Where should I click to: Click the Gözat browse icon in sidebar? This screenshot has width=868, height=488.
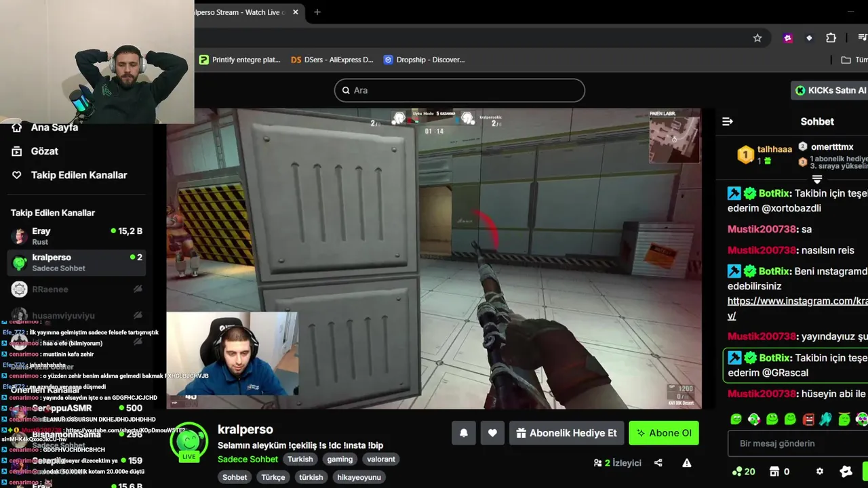(17, 151)
